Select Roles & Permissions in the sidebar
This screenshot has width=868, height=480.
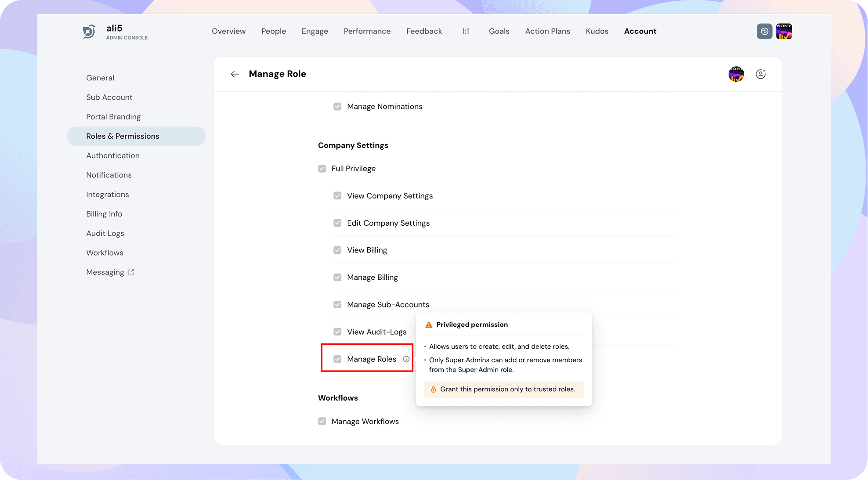click(x=136, y=136)
